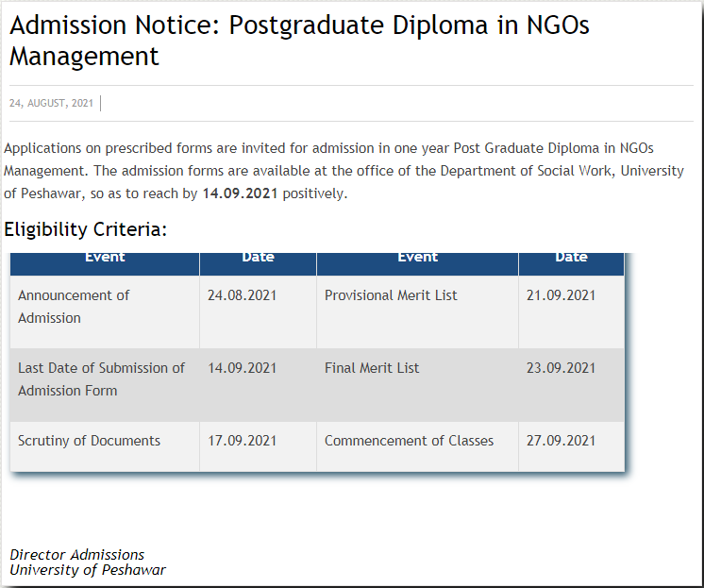Click the Admission Notice page title
This screenshot has height=588, width=704.
pos(299,41)
